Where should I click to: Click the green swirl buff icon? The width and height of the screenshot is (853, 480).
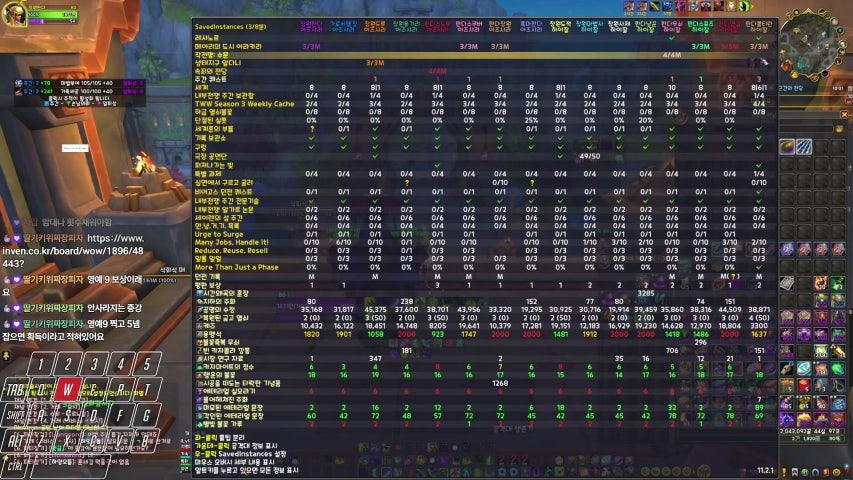click(744, 6)
